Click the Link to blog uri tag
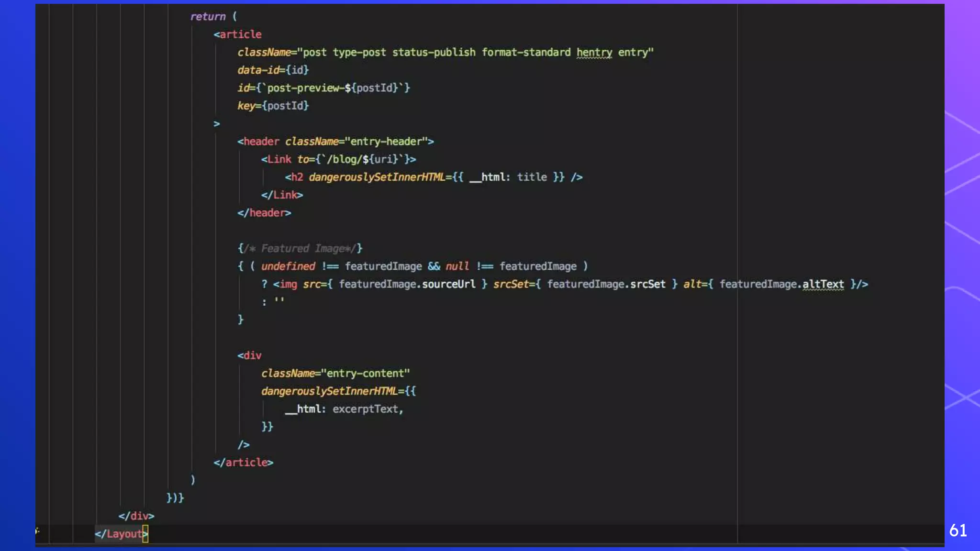The image size is (980, 551). coord(338,159)
